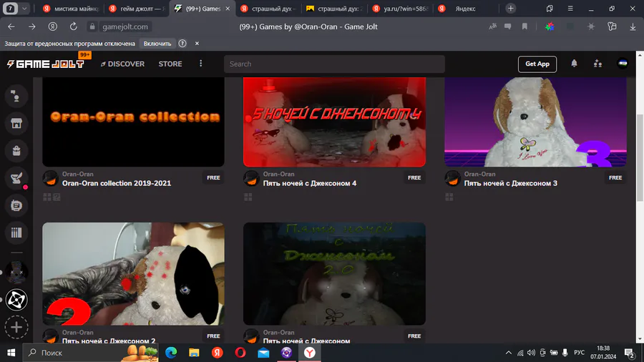Switch to the 'гейм джолт' tab
The height and width of the screenshot is (362, 644).
pos(137,9)
